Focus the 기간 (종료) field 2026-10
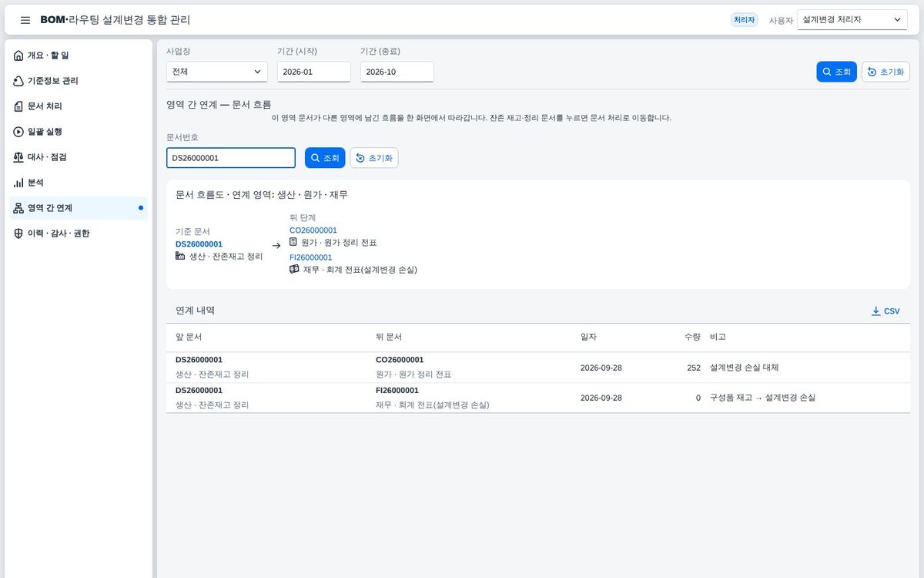 [x=397, y=72]
